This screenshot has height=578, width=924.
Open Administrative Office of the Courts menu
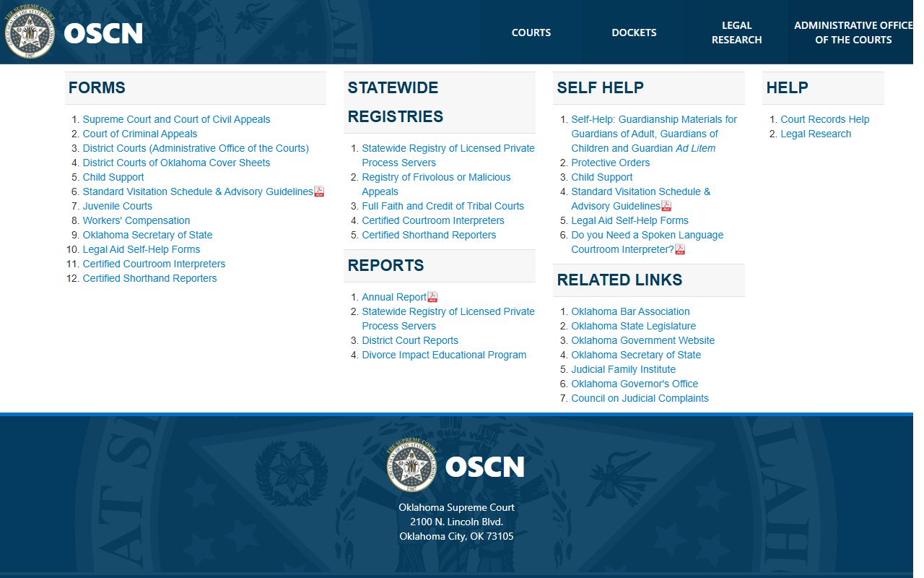point(853,33)
